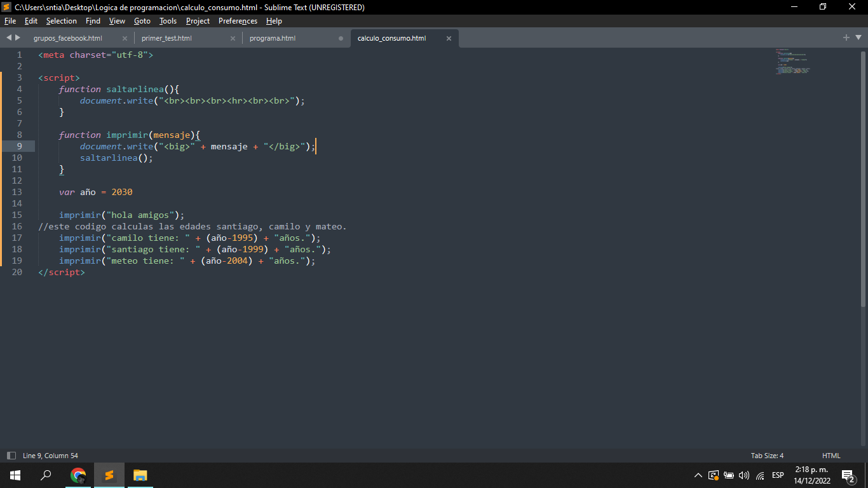
Task: Switch to the grupos_facebook.html tab
Action: (x=68, y=38)
